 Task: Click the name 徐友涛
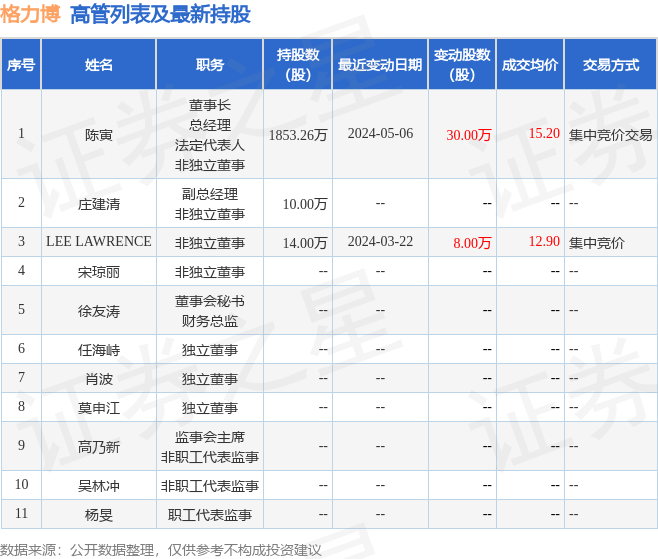click(99, 311)
